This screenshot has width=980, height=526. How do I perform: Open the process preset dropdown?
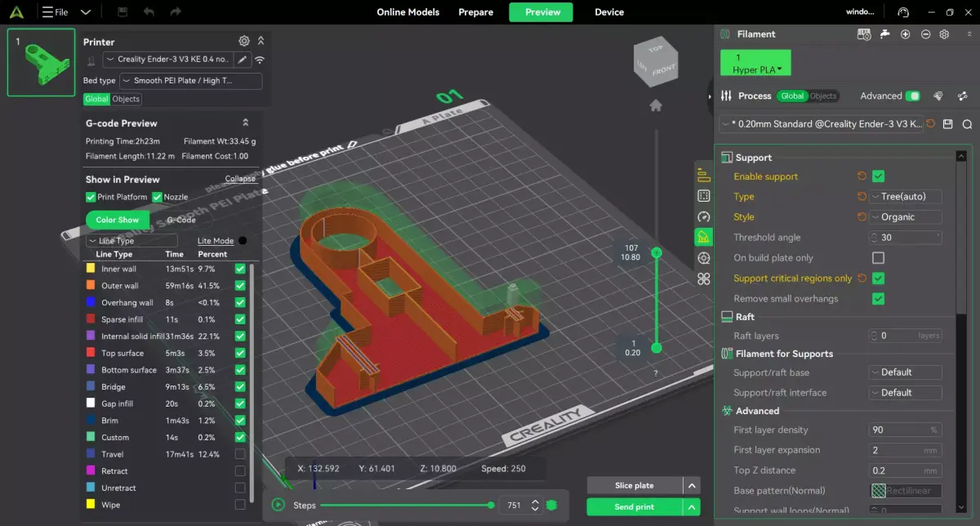click(821, 124)
